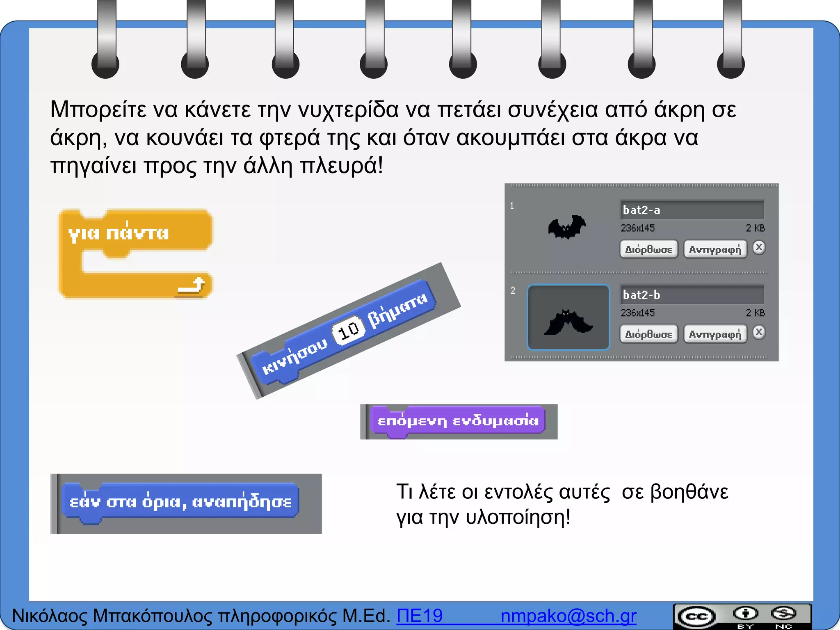Select the bat2-a costume thumbnail
The image size is (840, 630).
[568, 227]
